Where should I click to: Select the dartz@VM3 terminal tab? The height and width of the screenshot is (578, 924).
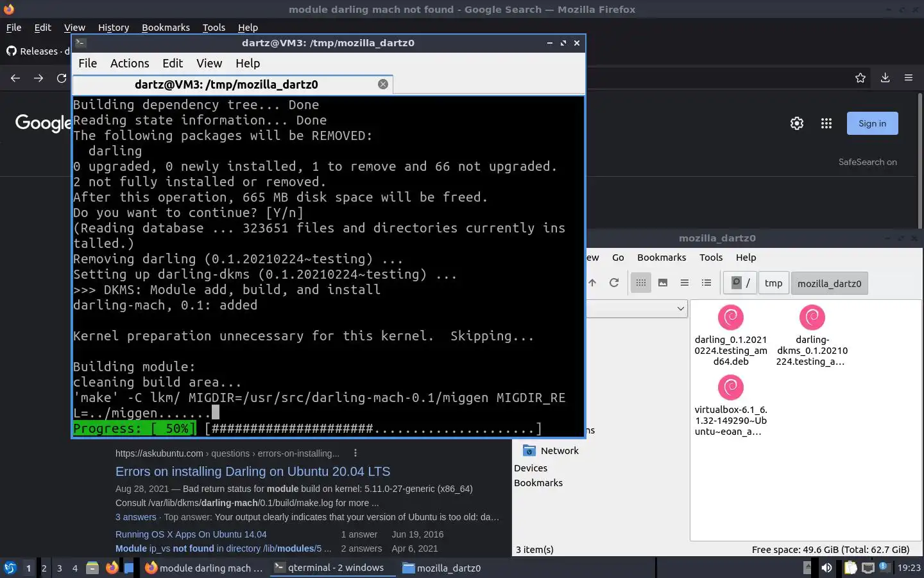pyautogui.click(x=232, y=84)
